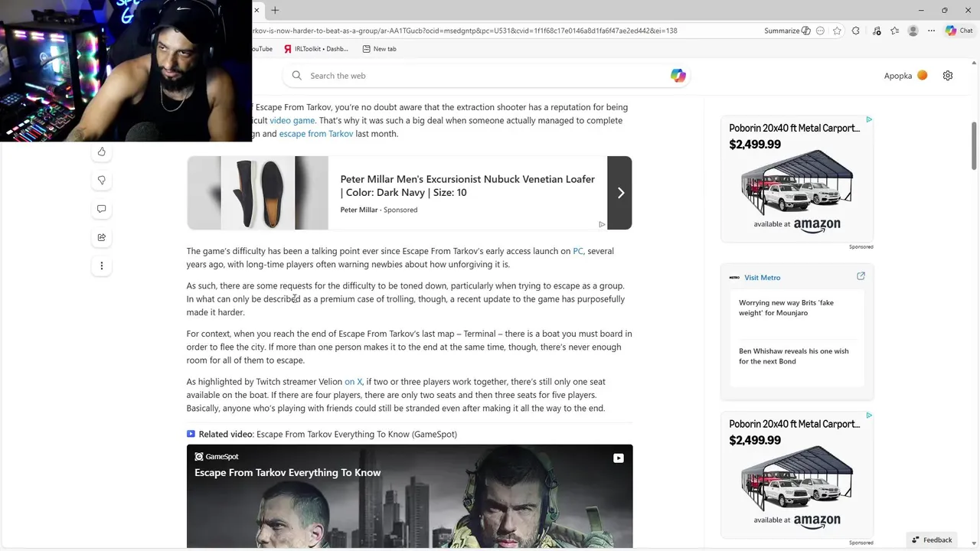
Task: Open the Favorites list icon
Action: (x=894, y=31)
